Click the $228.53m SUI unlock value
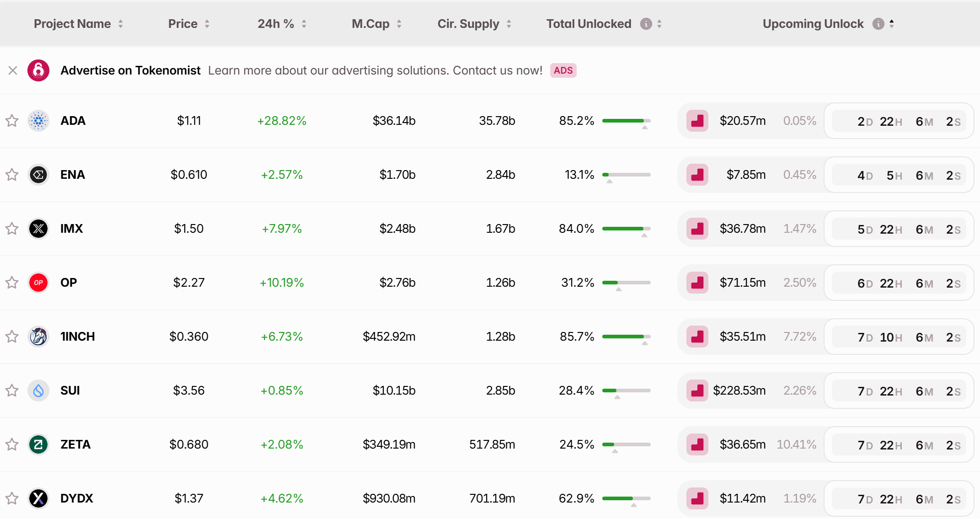Screen dimensions: 980x519 [739, 391]
